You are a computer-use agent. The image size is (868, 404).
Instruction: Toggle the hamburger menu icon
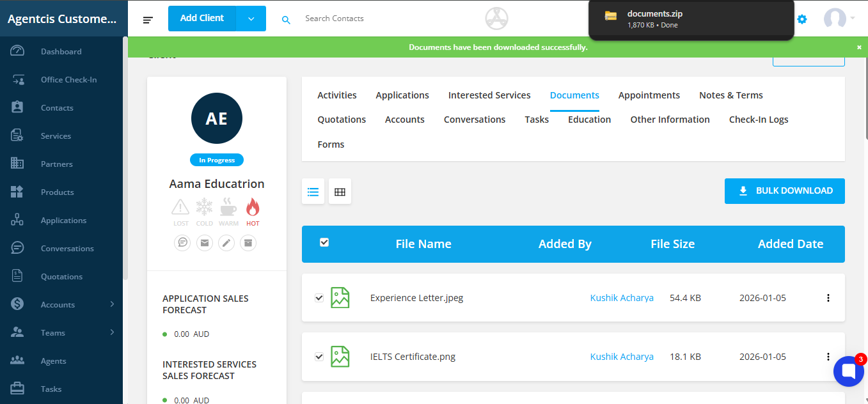click(148, 20)
